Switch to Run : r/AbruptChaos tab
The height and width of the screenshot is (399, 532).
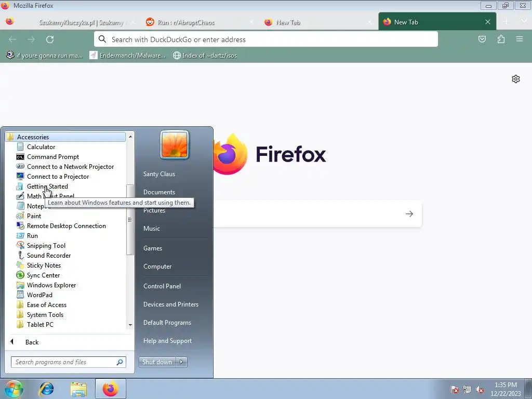(x=200, y=22)
